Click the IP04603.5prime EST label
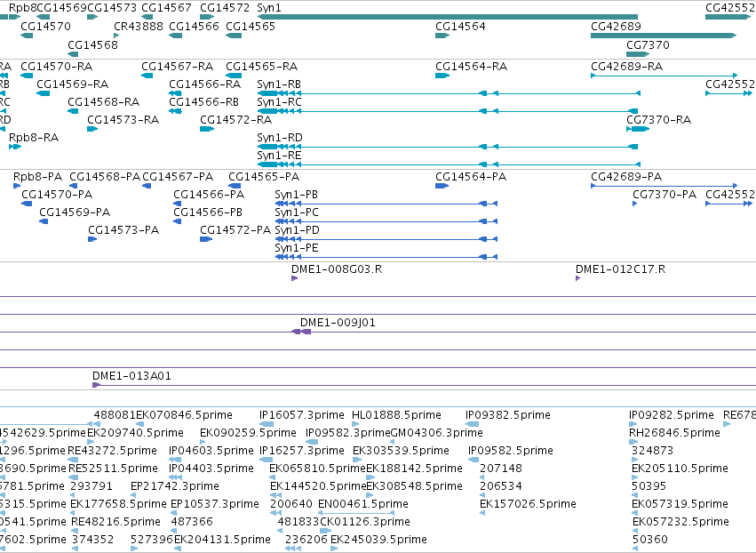The width and height of the screenshot is (756, 553). [211, 451]
